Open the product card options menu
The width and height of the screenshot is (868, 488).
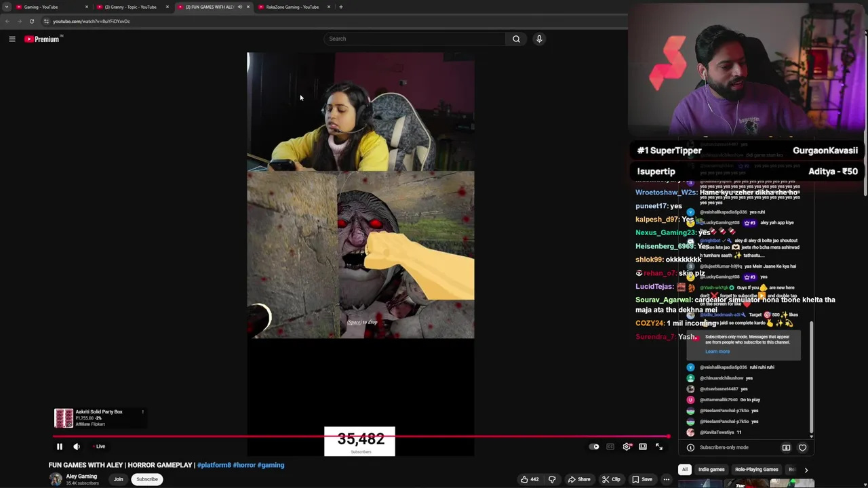pos(142,412)
